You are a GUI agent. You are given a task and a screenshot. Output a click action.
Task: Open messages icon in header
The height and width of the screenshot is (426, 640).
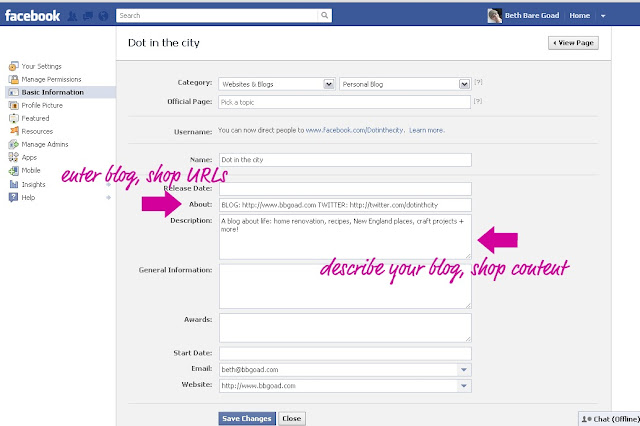[87, 16]
